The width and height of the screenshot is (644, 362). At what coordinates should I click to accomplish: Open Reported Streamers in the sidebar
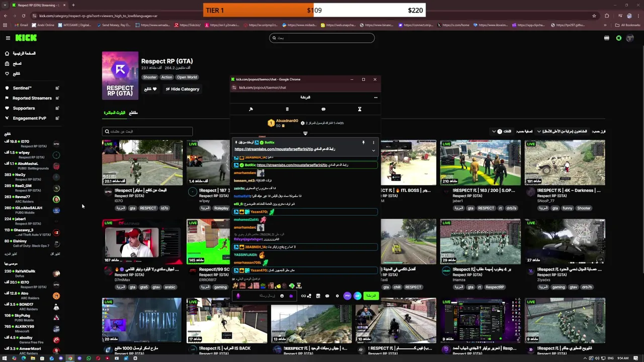[x=32, y=98]
